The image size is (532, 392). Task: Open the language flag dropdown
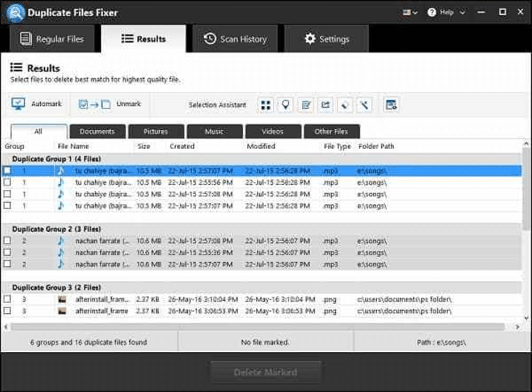pos(409,12)
